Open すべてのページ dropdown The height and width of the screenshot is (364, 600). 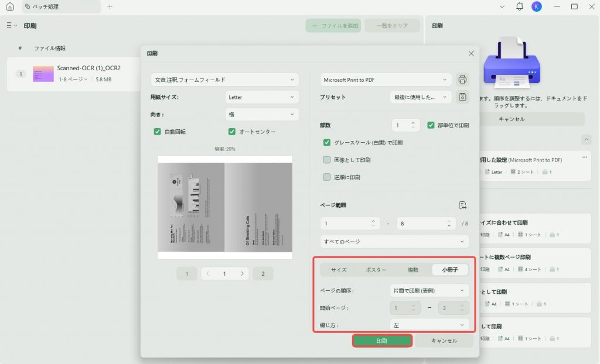(x=394, y=242)
